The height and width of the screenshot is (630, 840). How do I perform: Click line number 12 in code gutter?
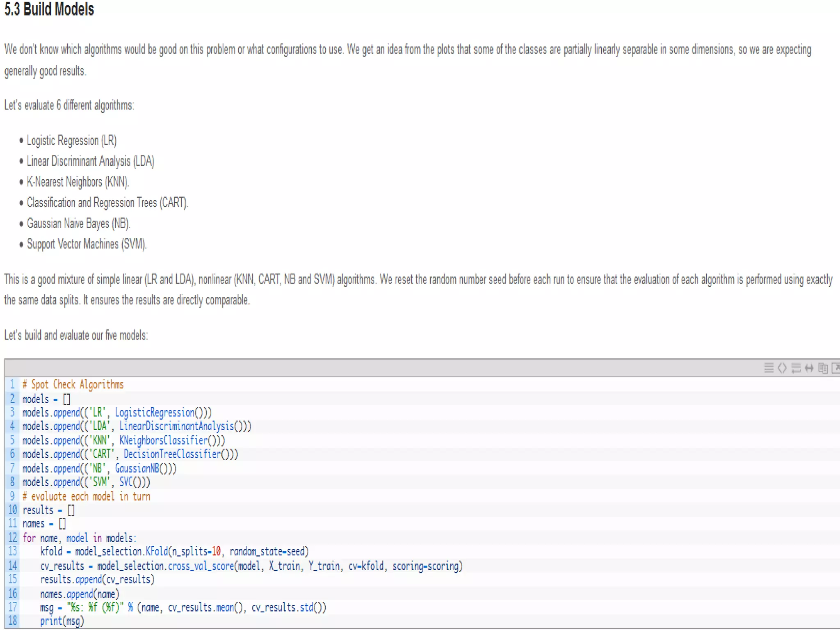coord(13,538)
